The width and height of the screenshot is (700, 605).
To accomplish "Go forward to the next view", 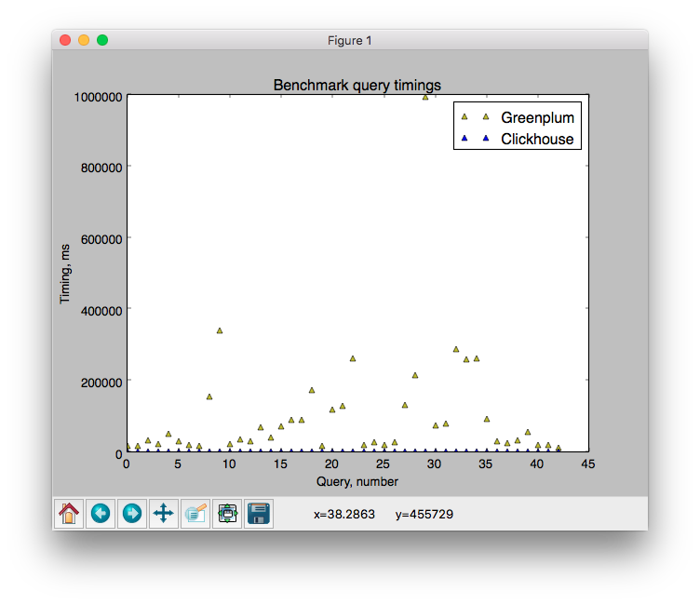I will [x=132, y=513].
